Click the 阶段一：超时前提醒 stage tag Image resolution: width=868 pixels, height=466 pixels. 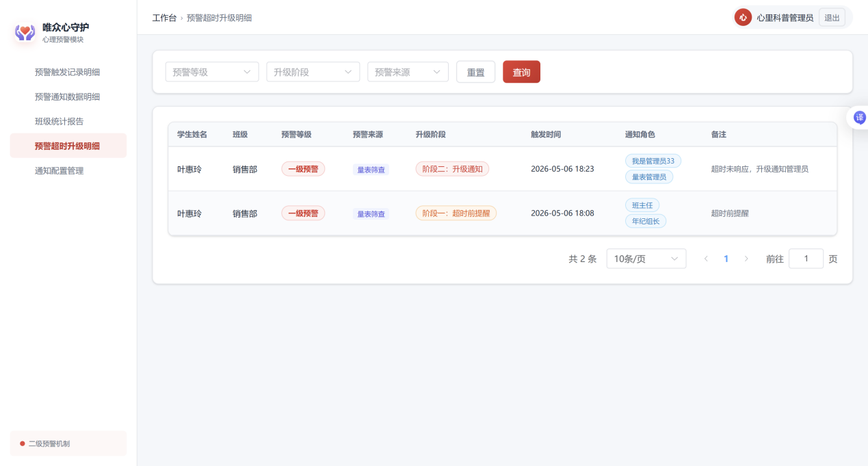(456, 213)
